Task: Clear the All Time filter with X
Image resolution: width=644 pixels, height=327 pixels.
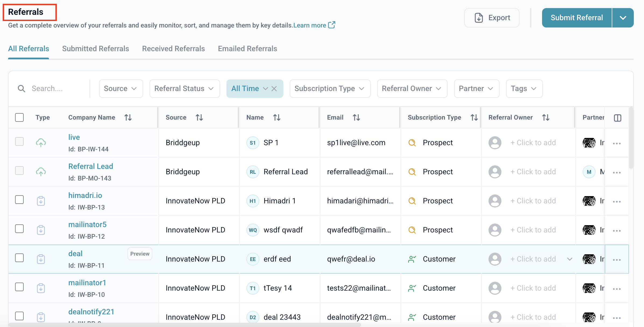Action: tap(274, 89)
